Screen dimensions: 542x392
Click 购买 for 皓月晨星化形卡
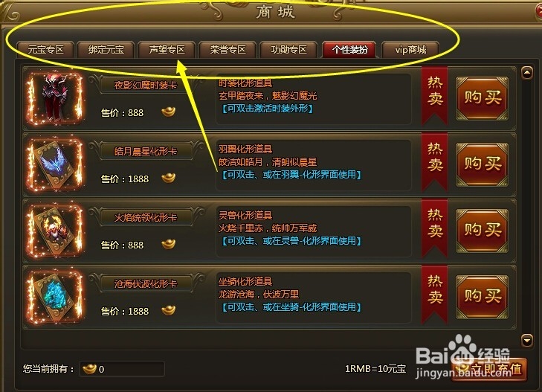pyautogui.click(x=483, y=164)
